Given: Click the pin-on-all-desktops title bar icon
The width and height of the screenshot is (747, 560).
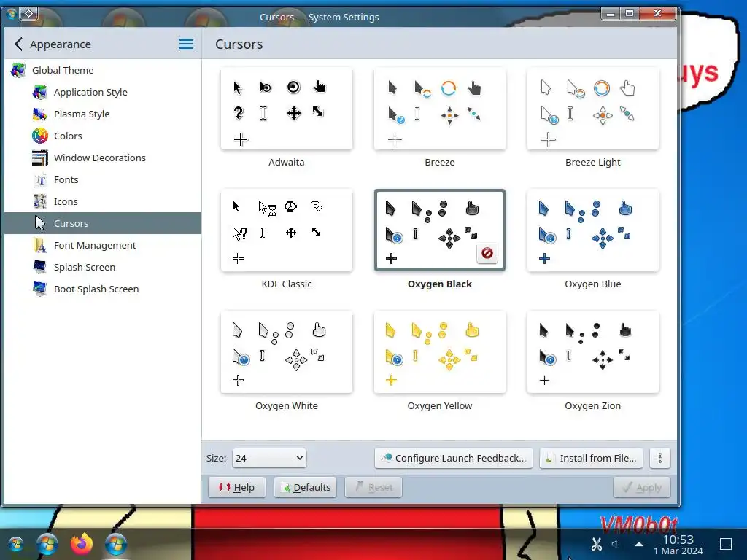Looking at the screenshot, I should pyautogui.click(x=28, y=13).
